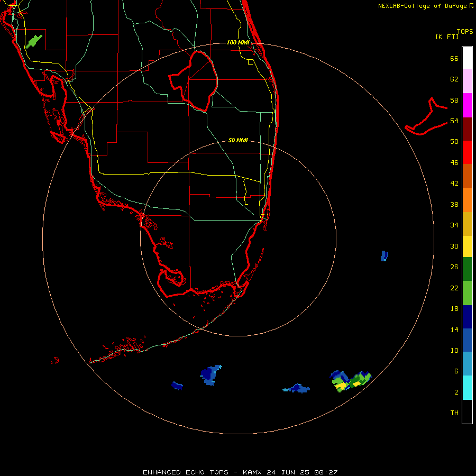The height and width of the screenshot is (476, 476).
Task: Pick the bright orange legend swatch
Action: pyautogui.click(x=467, y=200)
